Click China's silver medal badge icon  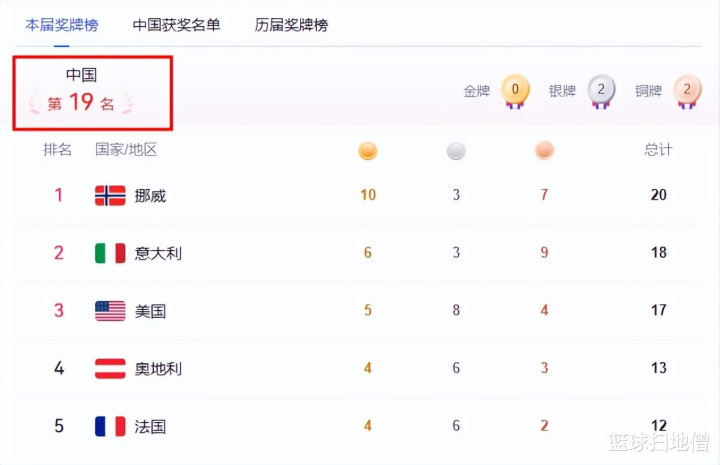601,90
